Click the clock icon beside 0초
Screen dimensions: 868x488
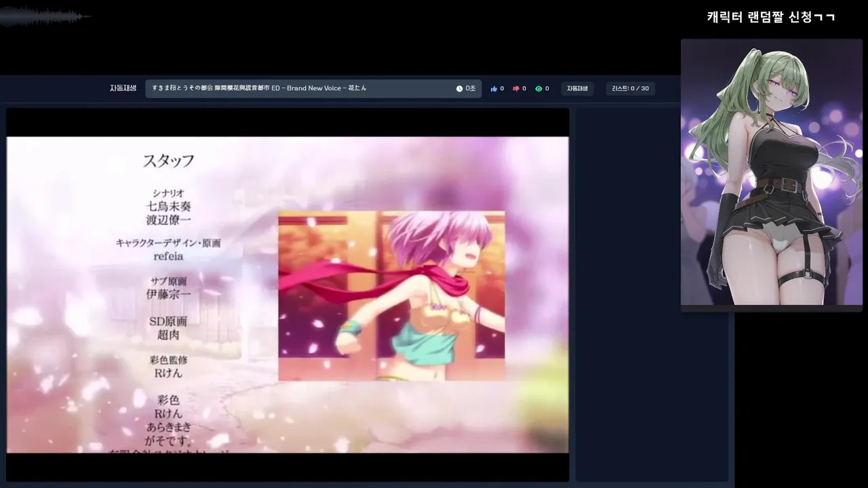(459, 89)
